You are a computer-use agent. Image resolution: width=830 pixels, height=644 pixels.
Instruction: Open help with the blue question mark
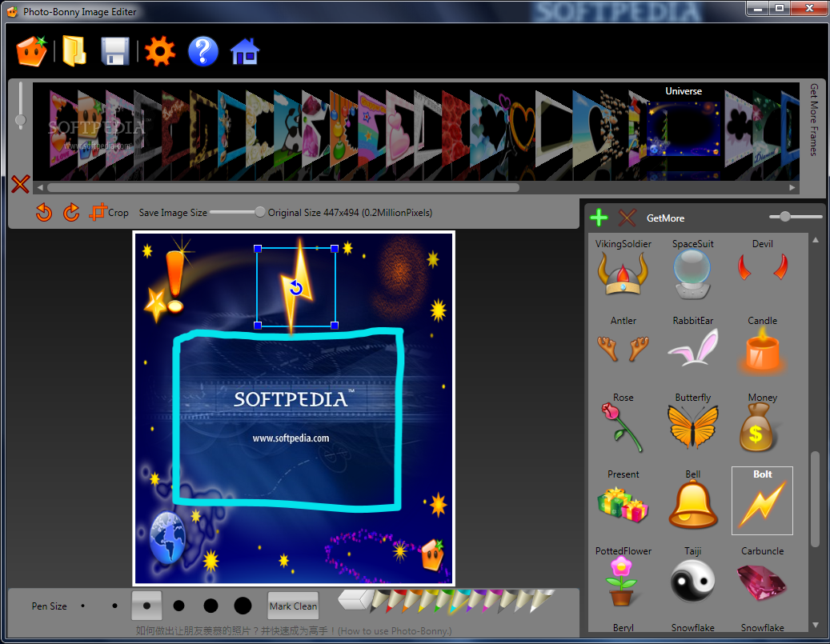[x=203, y=51]
